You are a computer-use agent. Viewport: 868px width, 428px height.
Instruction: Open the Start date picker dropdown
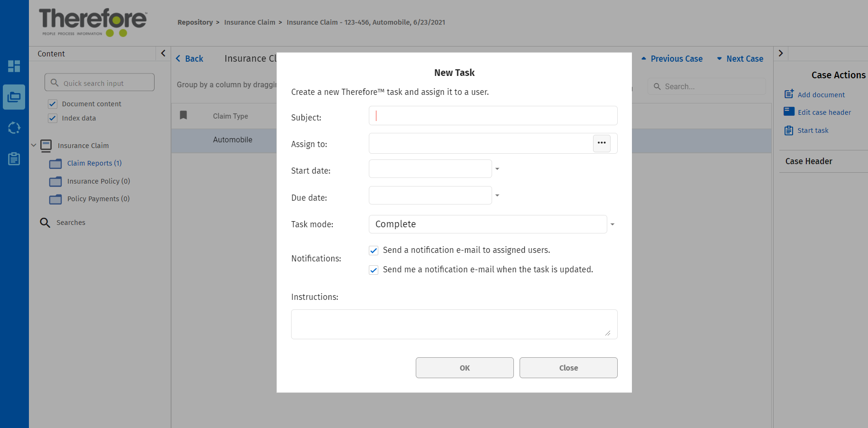tap(497, 169)
